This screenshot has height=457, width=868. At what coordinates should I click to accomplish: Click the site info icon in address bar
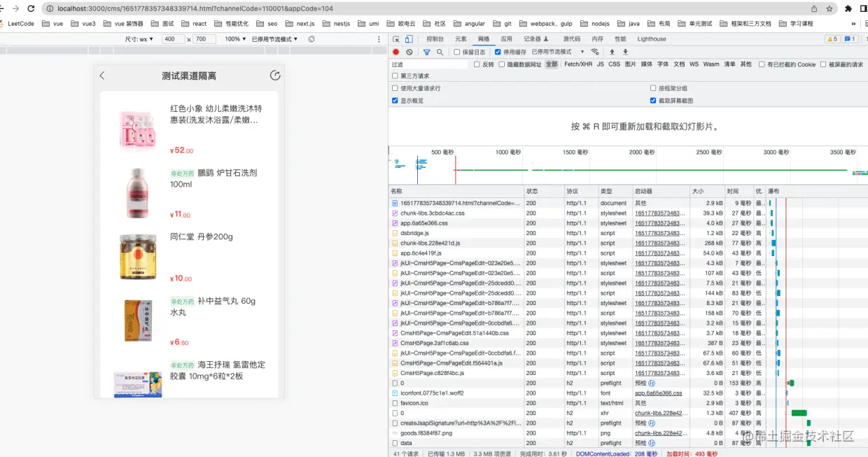(50, 8)
